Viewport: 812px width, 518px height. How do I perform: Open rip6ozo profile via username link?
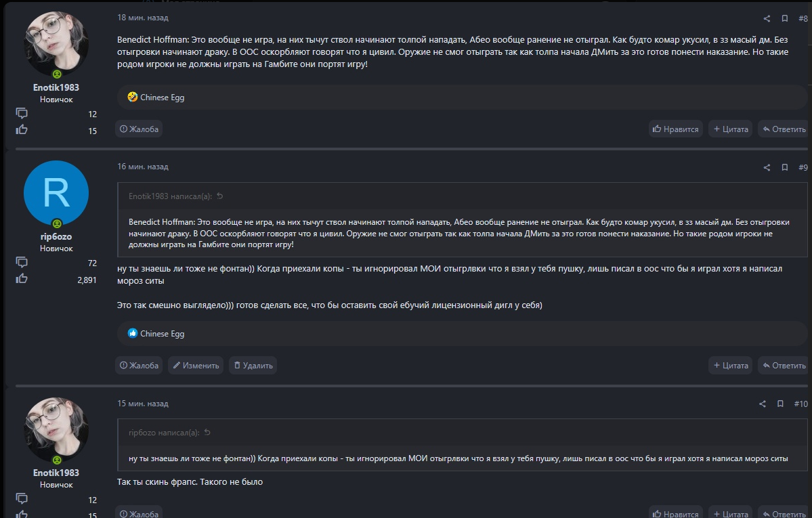click(x=56, y=236)
